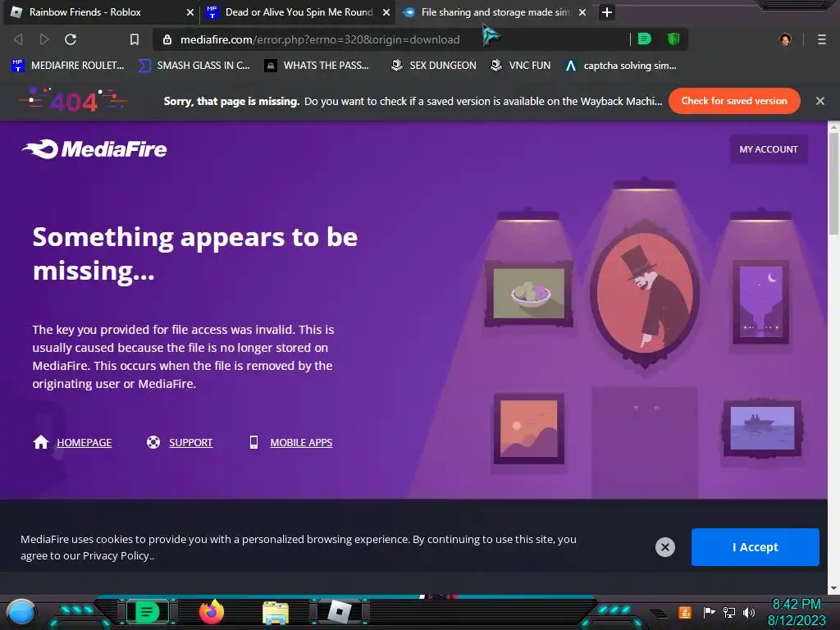Close the Dead or Alive You Spin Me Round tab
This screenshot has width=840, height=630.
pos(386,12)
